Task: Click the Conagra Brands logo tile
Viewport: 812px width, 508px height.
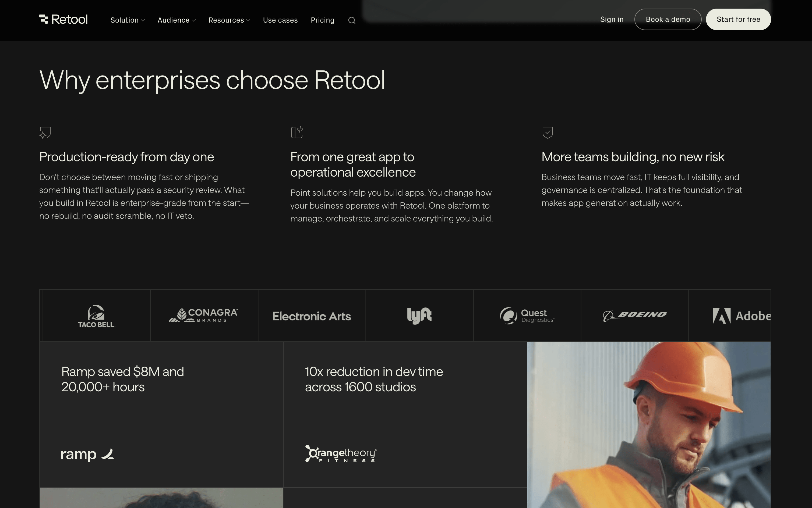Action: [204, 316]
